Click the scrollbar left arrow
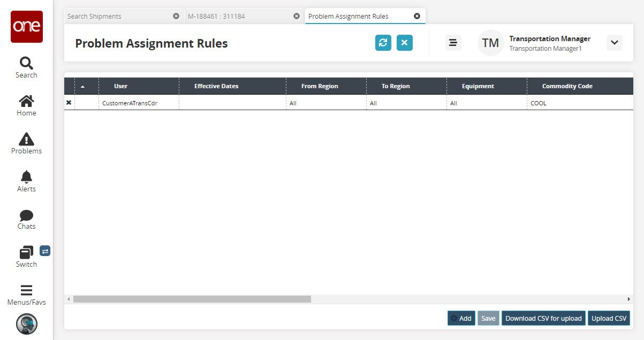Screen dimensions: 644x340 68,299
